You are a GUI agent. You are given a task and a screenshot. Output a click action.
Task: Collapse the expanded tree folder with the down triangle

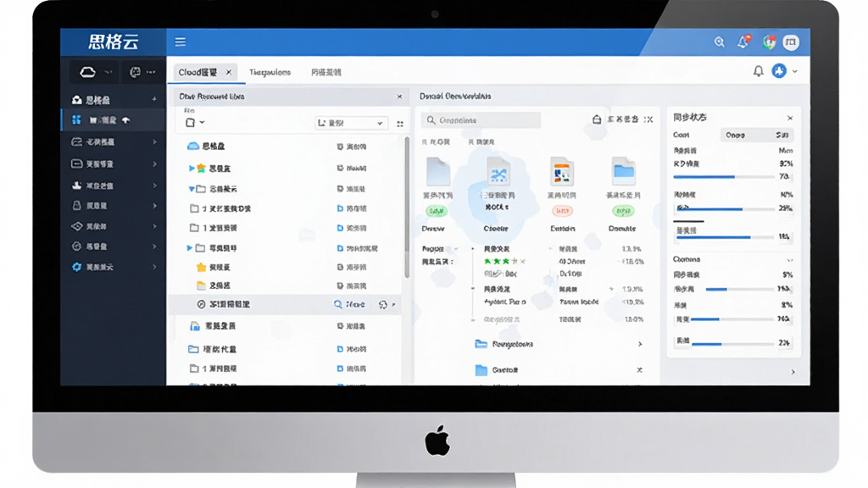[192, 189]
